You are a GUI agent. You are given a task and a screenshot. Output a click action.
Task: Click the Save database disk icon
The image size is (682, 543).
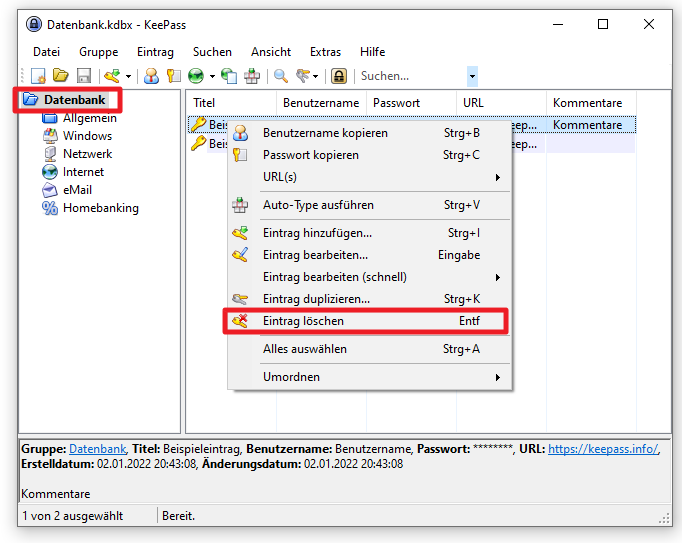tap(84, 76)
